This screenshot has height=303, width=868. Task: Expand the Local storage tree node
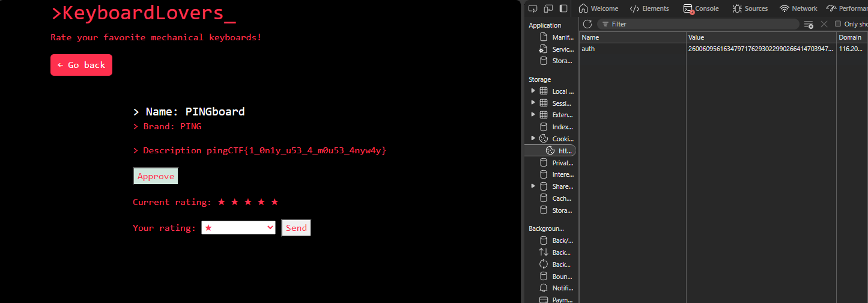click(533, 91)
